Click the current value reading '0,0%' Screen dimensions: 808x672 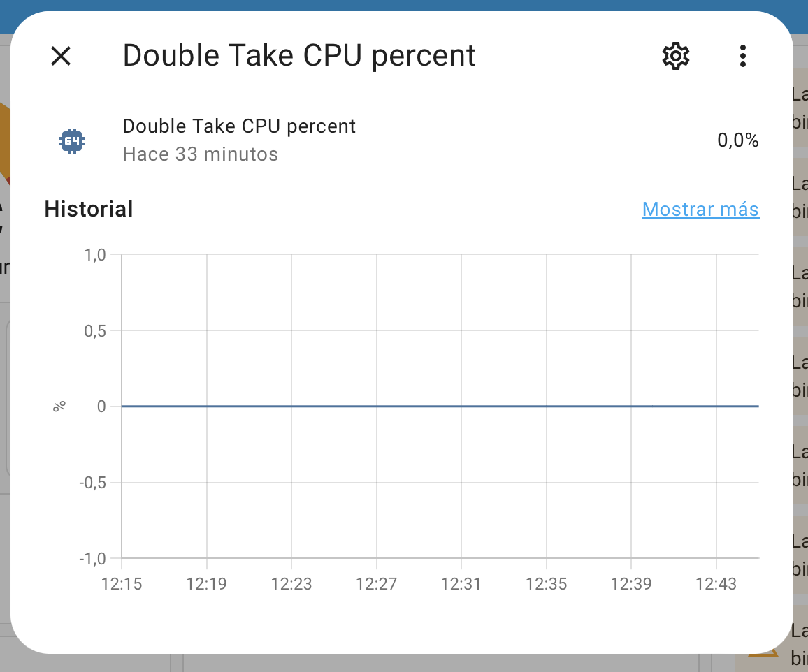737,140
